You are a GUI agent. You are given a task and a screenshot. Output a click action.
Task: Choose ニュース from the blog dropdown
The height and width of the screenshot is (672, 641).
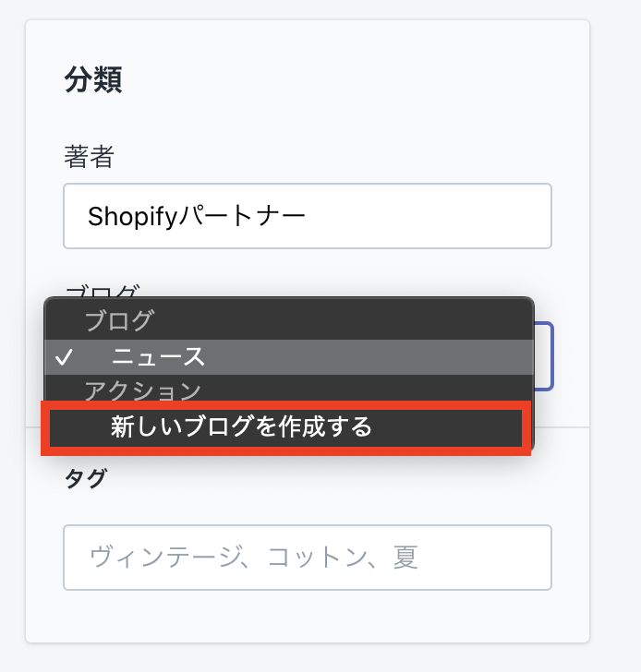click(159, 356)
